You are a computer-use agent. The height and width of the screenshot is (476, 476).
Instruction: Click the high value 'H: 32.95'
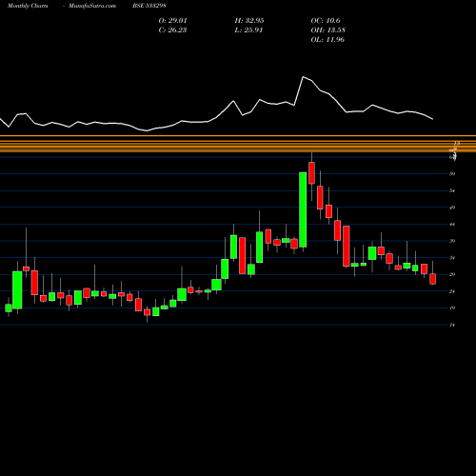pos(249,21)
